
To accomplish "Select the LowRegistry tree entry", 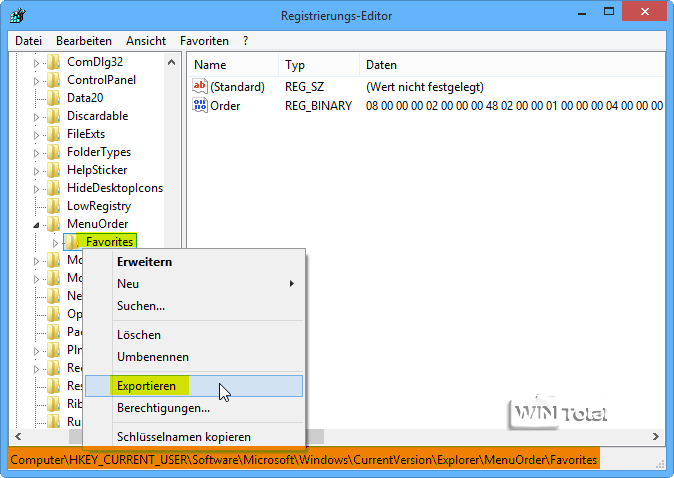I will pyautogui.click(x=99, y=206).
